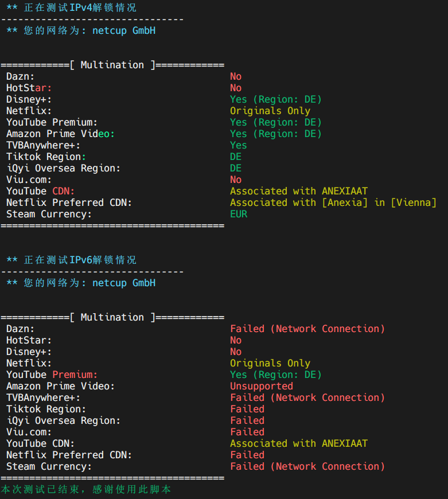The image size is (448, 499).
Task: Click the IPv4 'Associated with ANEXIAAT' YouTube CDN text
Action: tap(299, 191)
